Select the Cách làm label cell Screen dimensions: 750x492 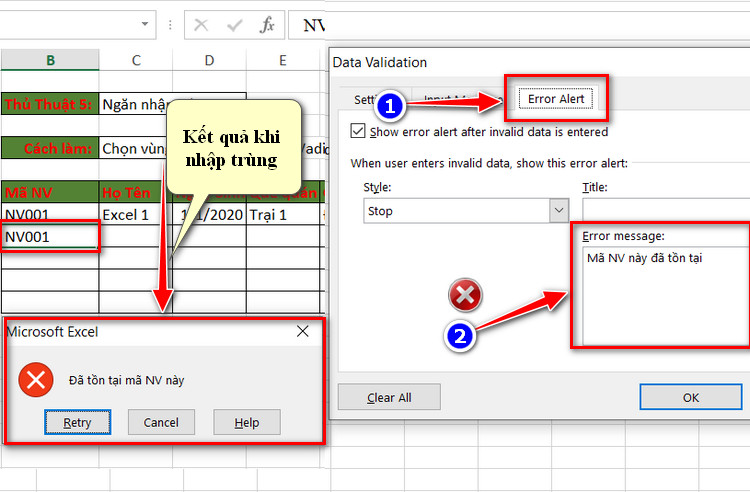point(50,148)
